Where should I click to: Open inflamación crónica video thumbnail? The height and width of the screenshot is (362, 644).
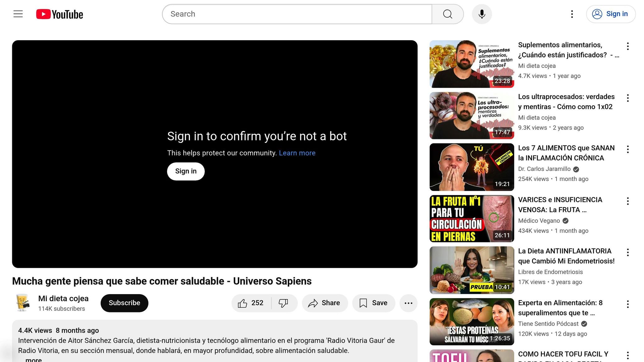tap(472, 167)
